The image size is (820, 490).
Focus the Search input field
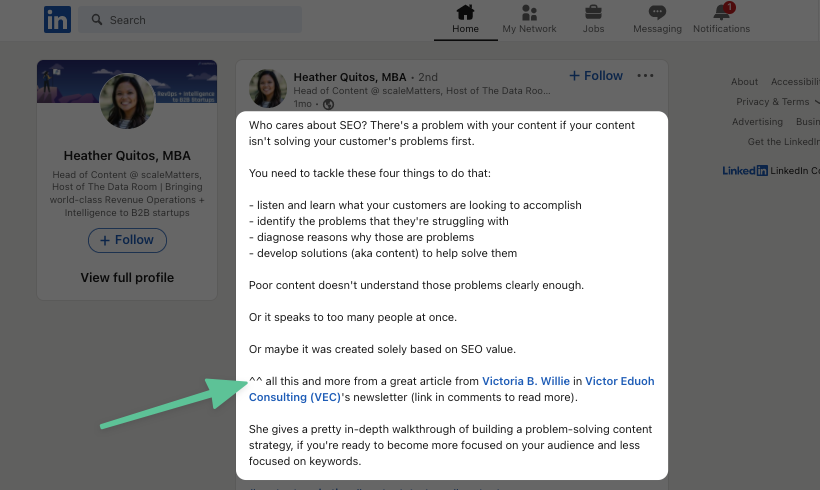click(190, 20)
